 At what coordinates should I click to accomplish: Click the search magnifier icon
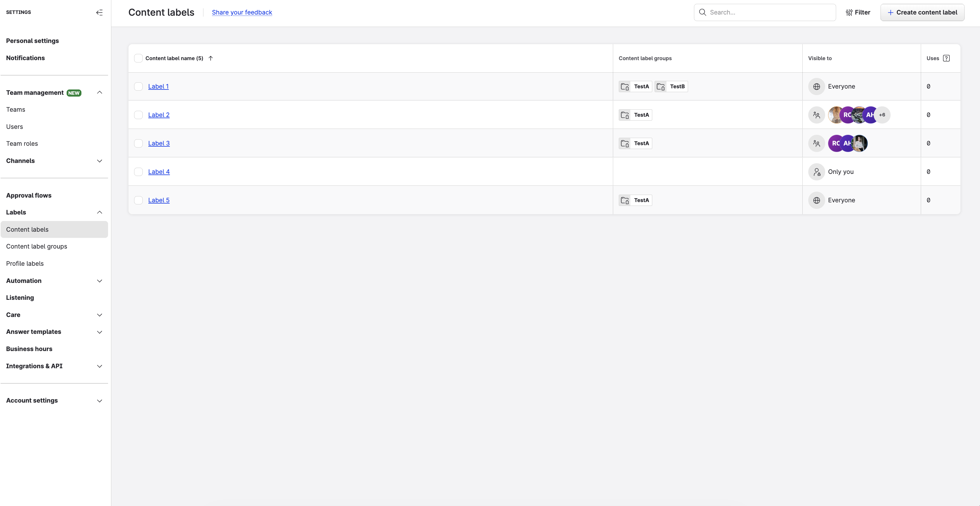click(x=702, y=12)
